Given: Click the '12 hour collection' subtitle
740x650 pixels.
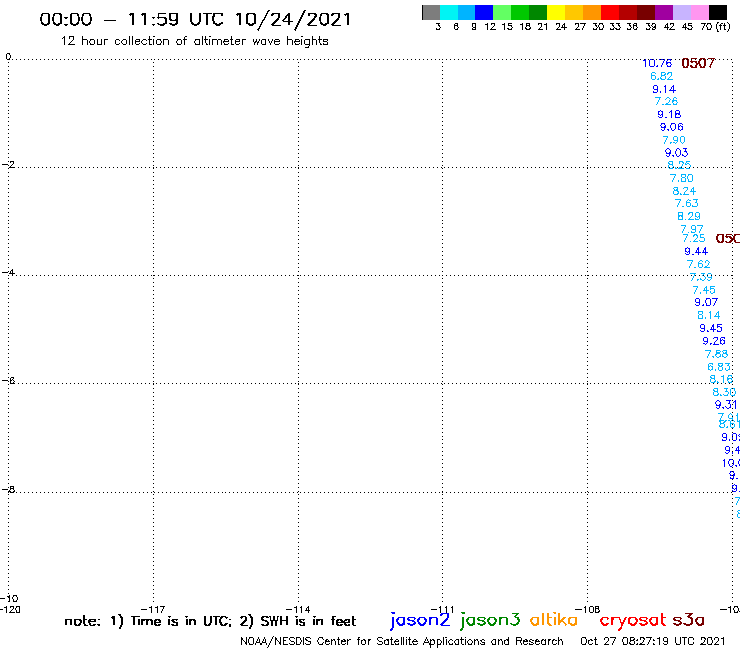Looking at the screenshot, I should click(194, 41).
